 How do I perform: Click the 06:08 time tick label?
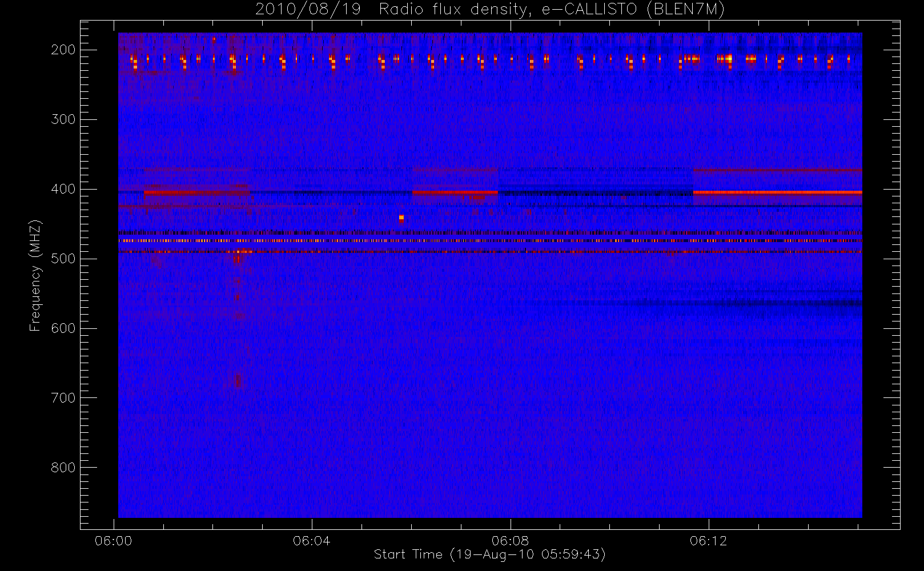[x=510, y=541]
